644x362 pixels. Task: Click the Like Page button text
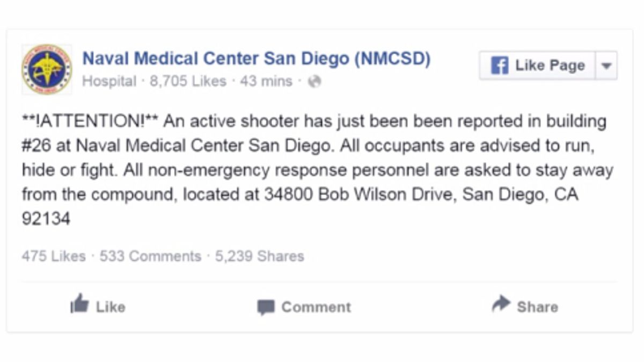[550, 65]
